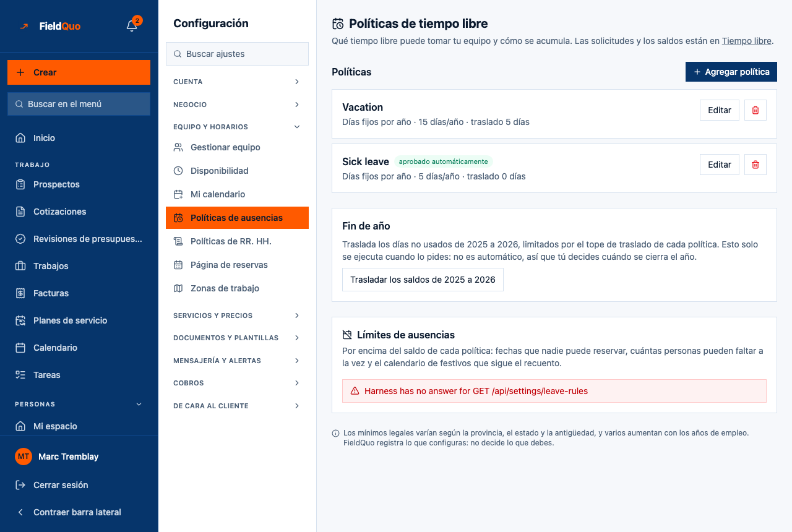Follow the Tiempo libre link
Viewport: 792px width, 532px height.
pos(746,41)
